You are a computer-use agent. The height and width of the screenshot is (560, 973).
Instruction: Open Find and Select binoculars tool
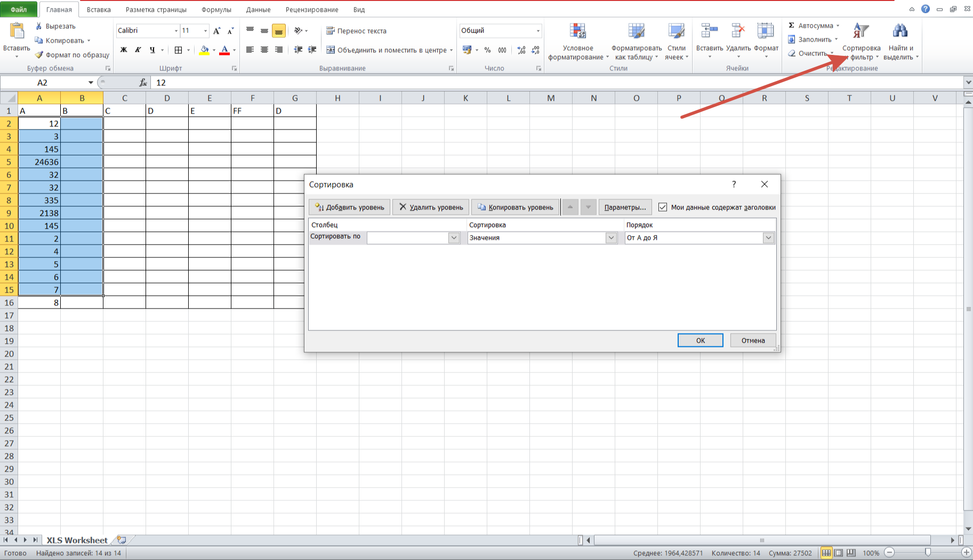[x=900, y=31]
